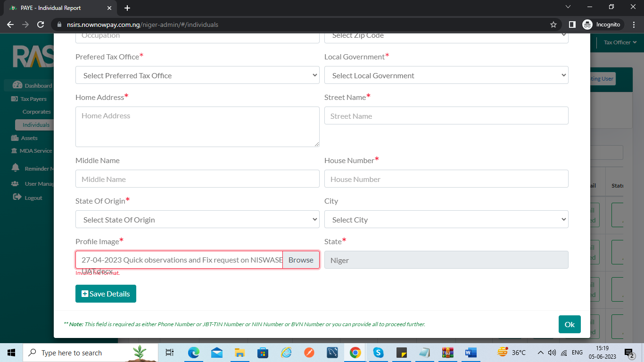Open the Zip Code dropdown

tap(446, 37)
